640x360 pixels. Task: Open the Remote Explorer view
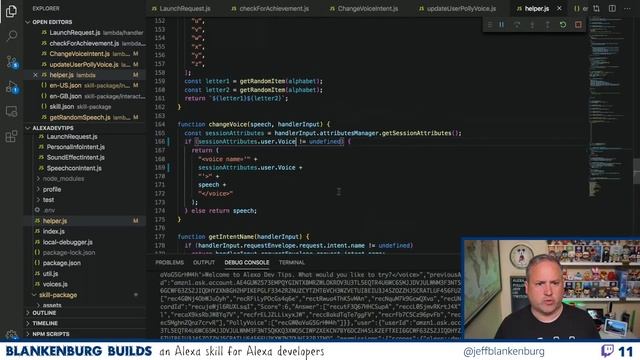11,111
